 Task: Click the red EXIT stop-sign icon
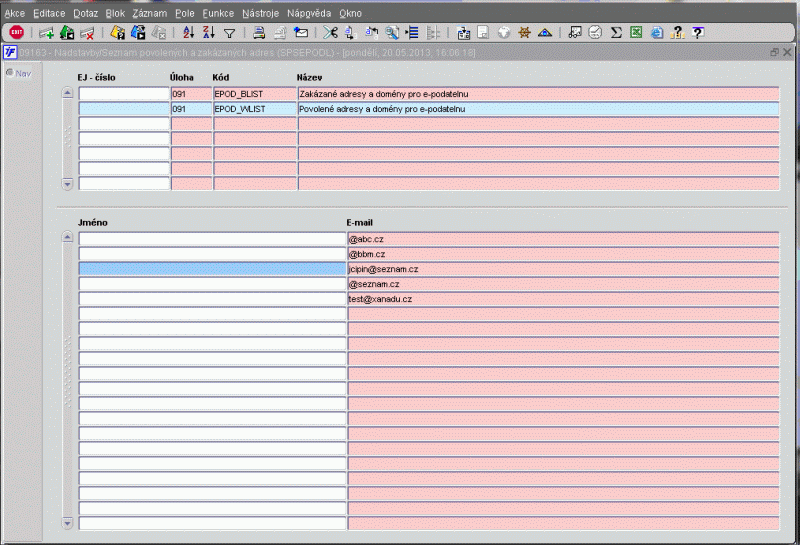coord(16,33)
